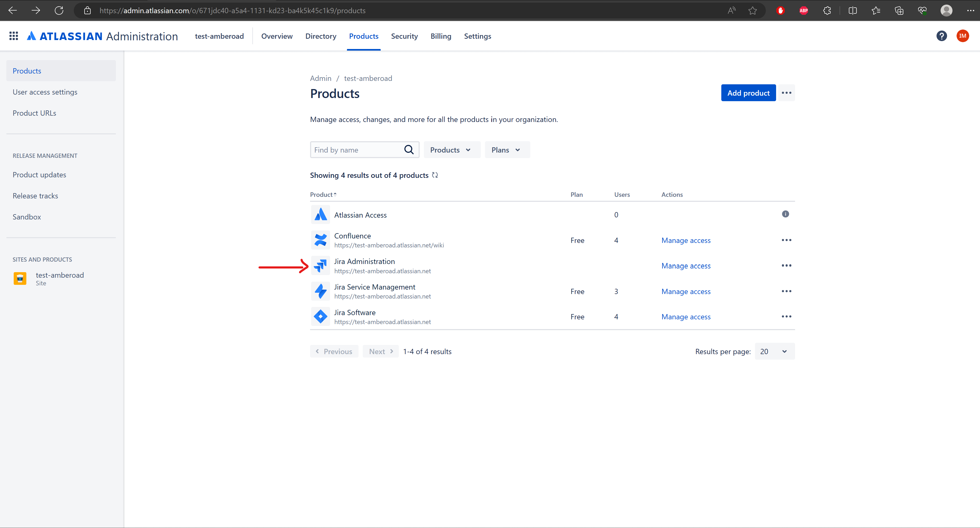The height and width of the screenshot is (528, 980).
Task: Open the Plans filter dropdown
Action: click(x=507, y=150)
